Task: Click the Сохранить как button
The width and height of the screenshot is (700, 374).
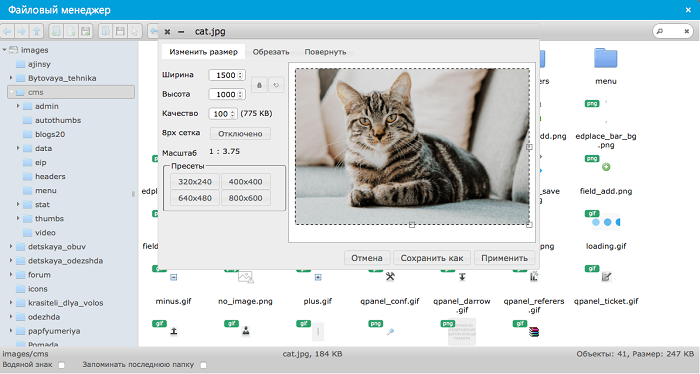Action: pyautogui.click(x=432, y=258)
